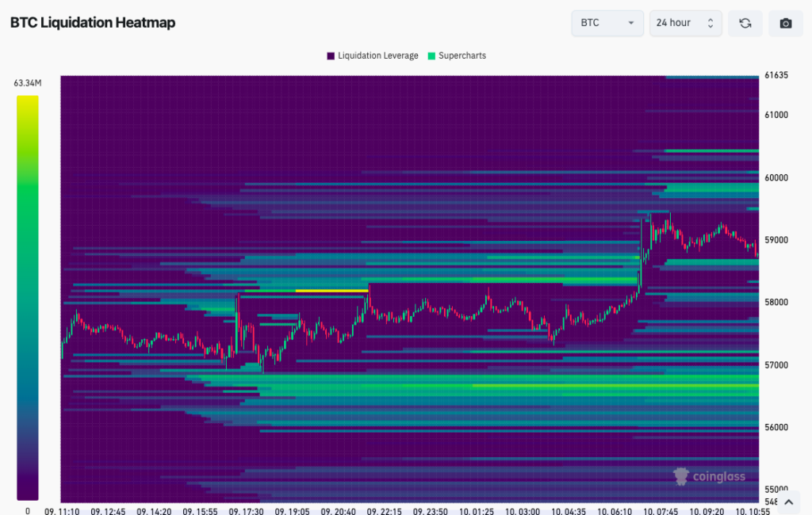Click the caret arrow in BTC selector
The width and height of the screenshot is (812, 515).
click(x=631, y=23)
